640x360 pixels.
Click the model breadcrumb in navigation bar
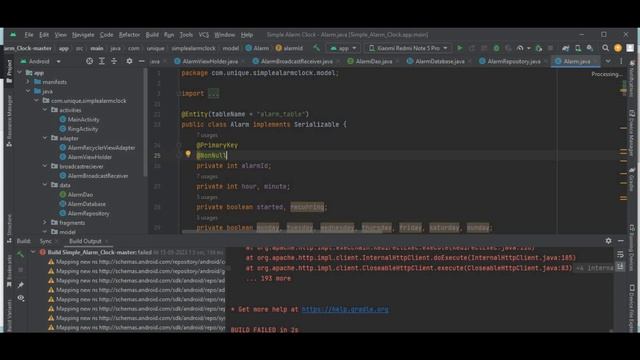click(230, 48)
